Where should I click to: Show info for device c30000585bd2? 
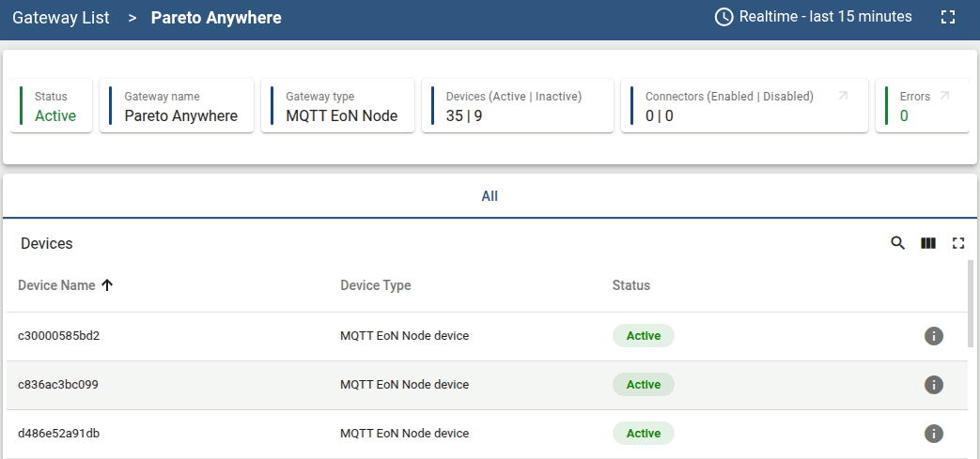[934, 336]
